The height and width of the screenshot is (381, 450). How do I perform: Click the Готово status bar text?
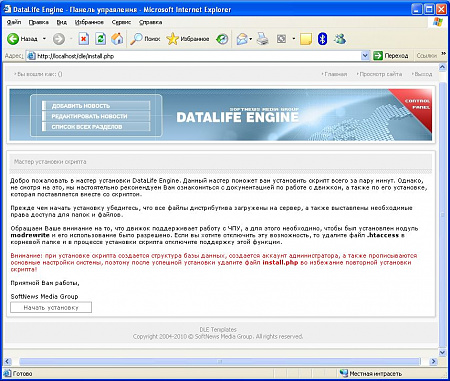22,374
